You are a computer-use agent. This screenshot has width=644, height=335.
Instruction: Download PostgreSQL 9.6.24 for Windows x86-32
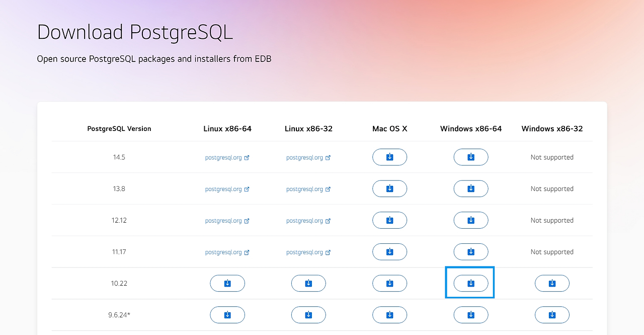coord(552,315)
